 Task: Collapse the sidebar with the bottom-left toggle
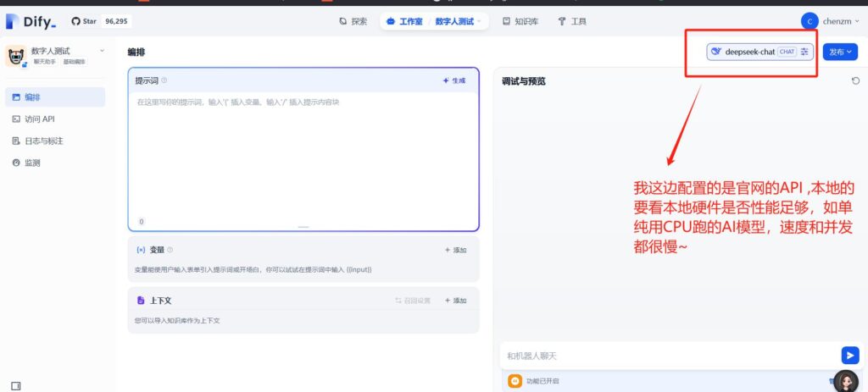tap(15, 385)
